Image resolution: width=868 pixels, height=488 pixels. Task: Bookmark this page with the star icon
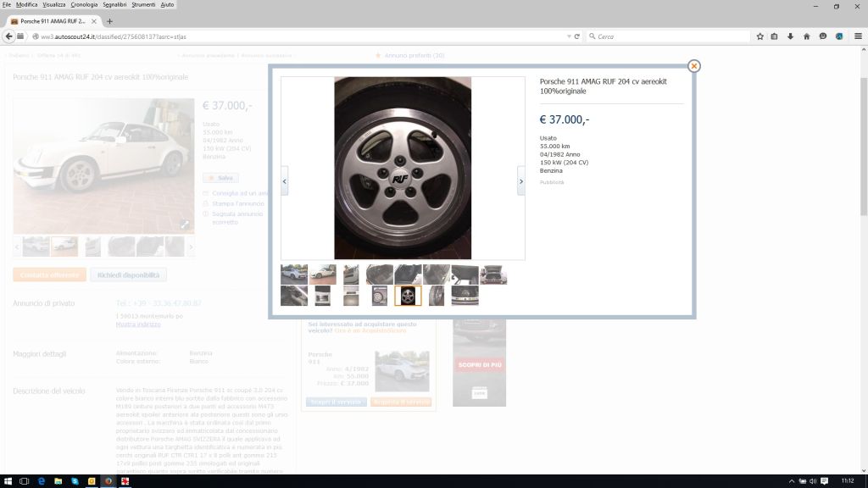[x=760, y=36]
